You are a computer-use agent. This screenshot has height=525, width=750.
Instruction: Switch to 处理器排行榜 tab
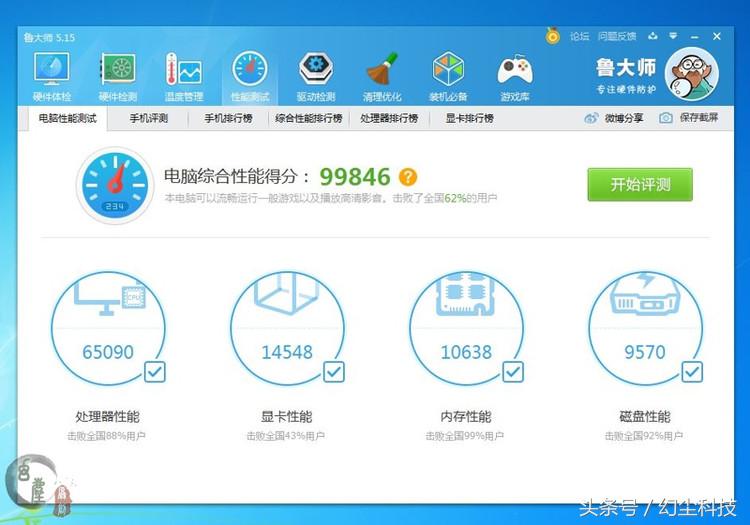389,118
